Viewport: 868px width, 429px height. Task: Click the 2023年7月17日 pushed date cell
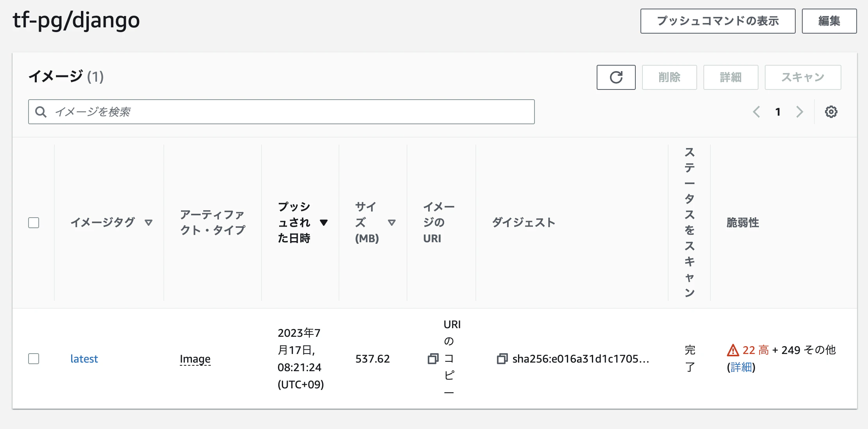(300, 359)
